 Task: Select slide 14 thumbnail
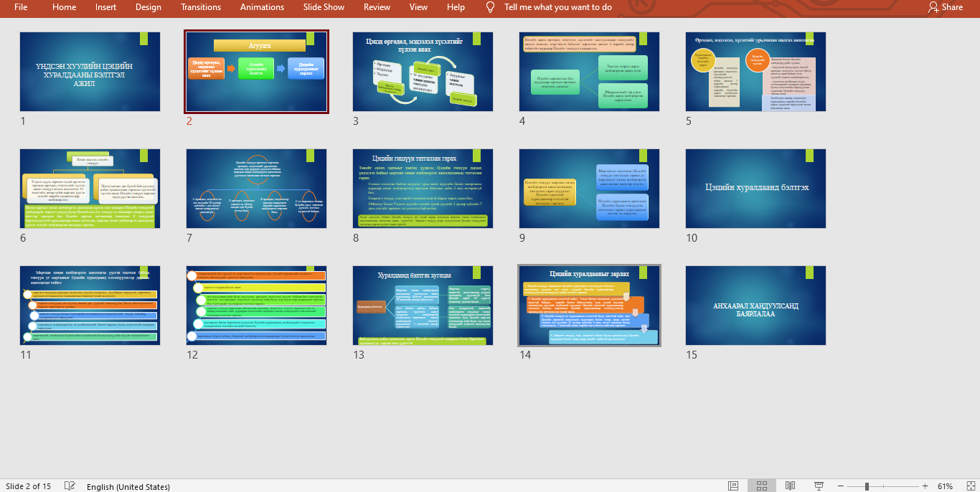pos(589,306)
